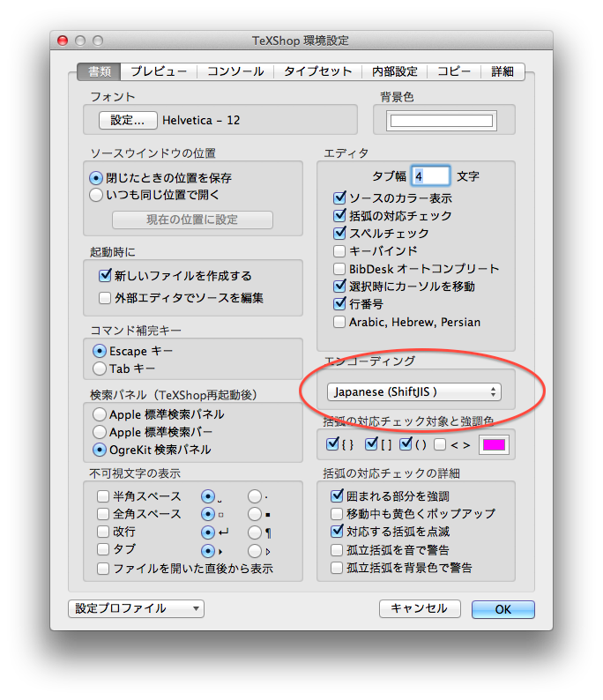
Task: Switch to the タイプセット tab
Action: (317, 71)
